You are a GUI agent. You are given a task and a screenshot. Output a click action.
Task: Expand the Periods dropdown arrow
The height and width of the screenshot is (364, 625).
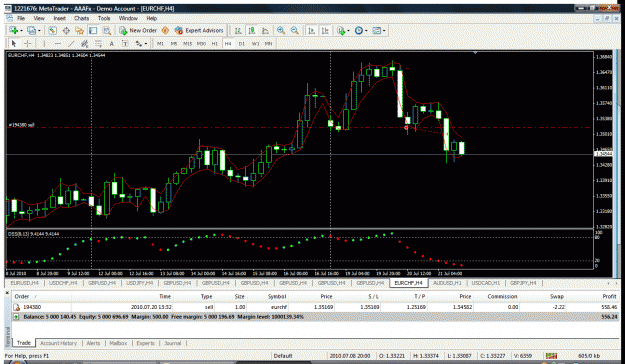[366, 31]
